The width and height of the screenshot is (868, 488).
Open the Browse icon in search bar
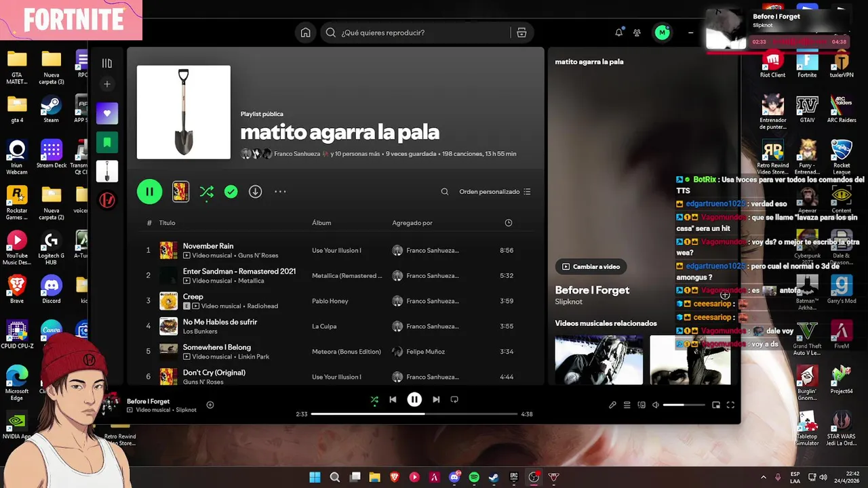tap(521, 33)
